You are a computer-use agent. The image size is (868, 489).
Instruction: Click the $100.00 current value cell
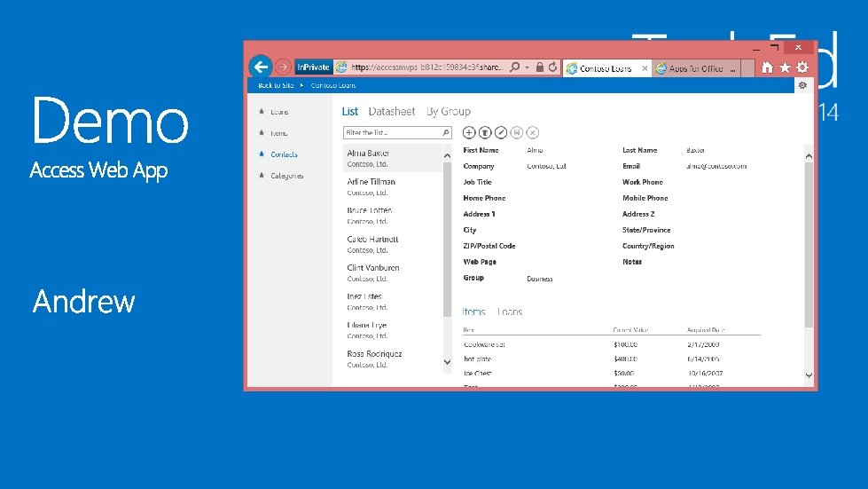point(626,344)
